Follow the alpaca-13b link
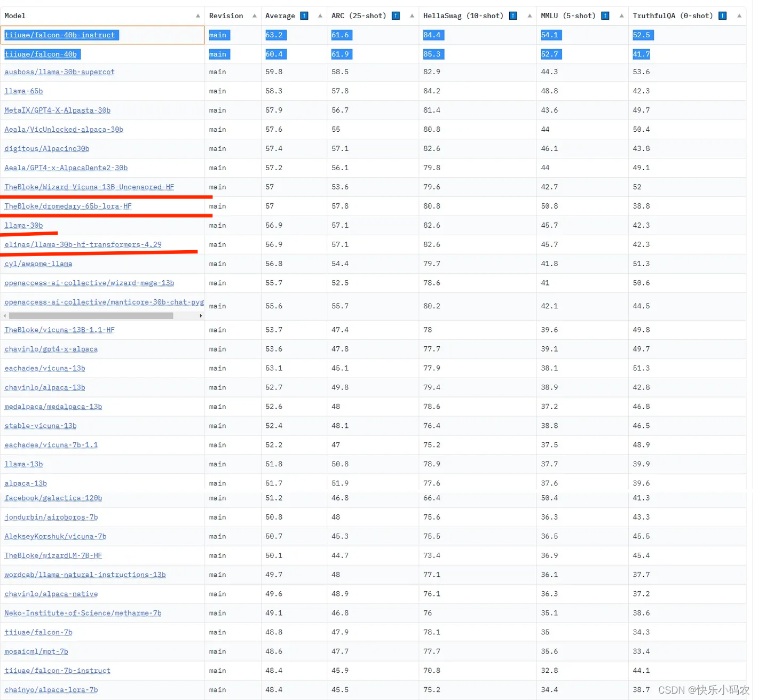 [26, 484]
